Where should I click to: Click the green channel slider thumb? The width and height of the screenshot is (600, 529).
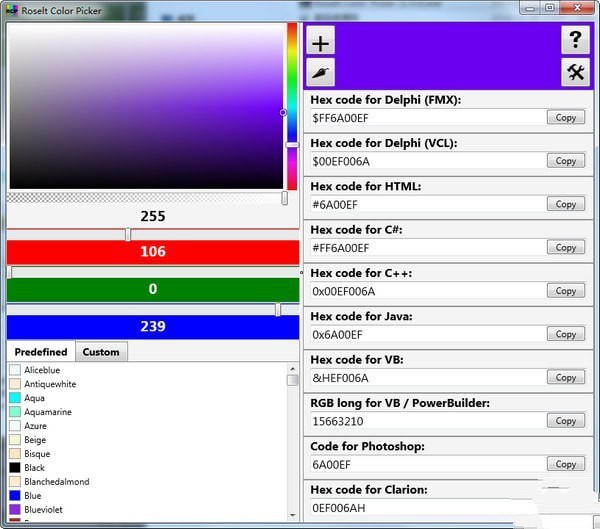(10, 272)
